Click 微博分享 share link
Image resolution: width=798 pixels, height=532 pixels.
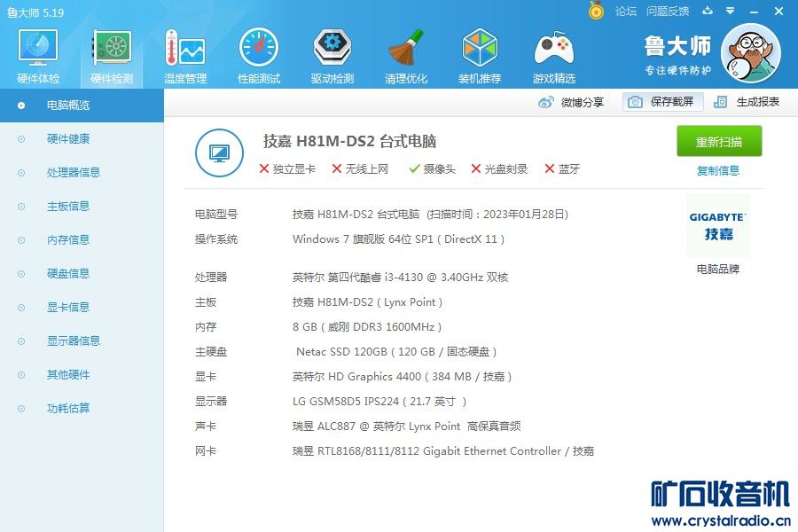(583, 102)
